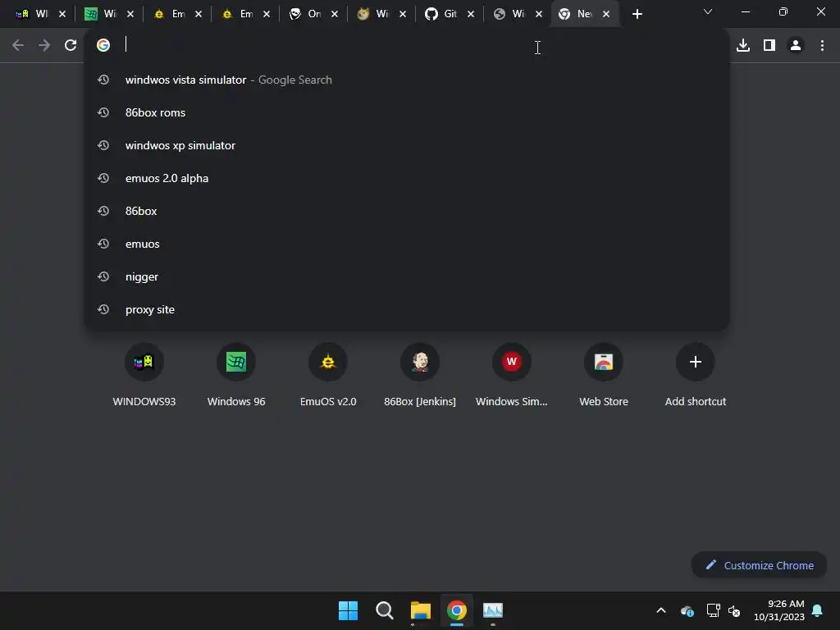
Task: Open the Windows 96 shortcut
Action: tap(236, 375)
